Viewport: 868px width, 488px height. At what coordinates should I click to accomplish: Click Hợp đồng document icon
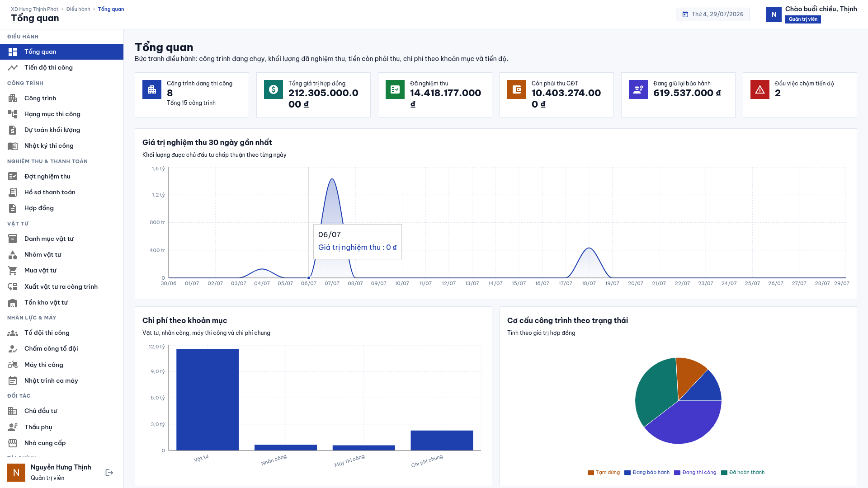pos(13,208)
